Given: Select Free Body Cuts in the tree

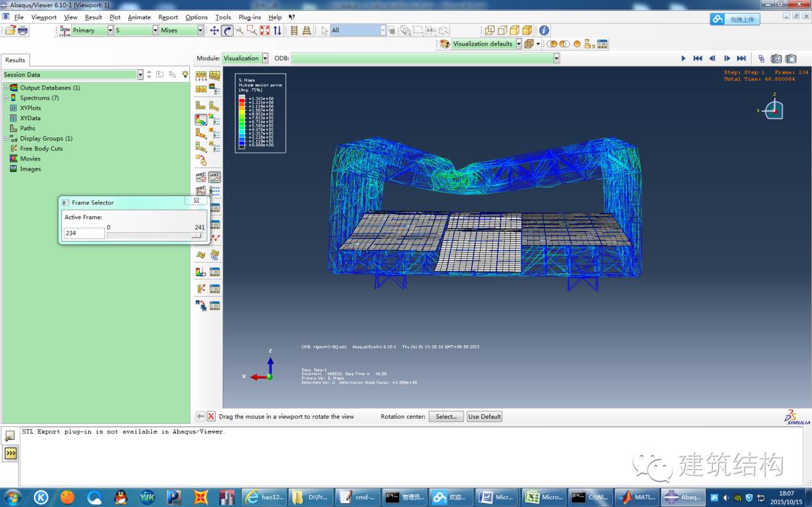Looking at the screenshot, I should (x=41, y=148).
